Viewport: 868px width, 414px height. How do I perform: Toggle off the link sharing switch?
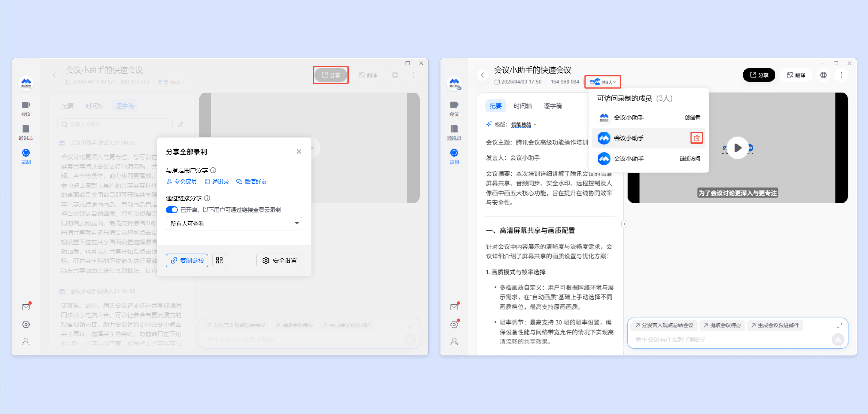[172, 210]
